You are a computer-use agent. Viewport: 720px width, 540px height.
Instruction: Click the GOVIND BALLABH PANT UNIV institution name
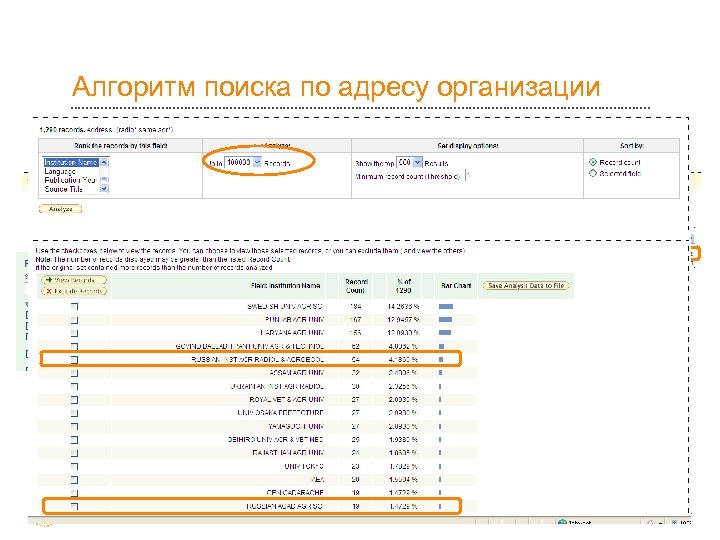250,347
